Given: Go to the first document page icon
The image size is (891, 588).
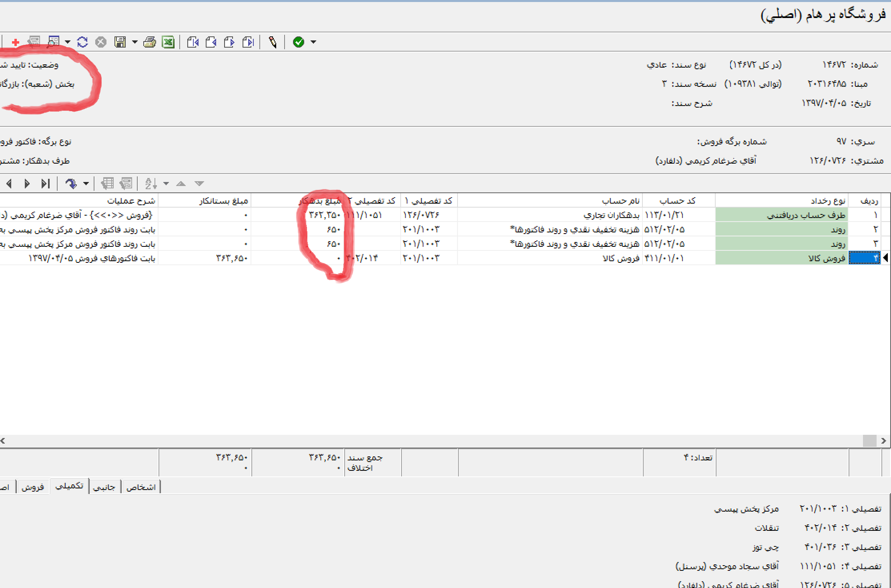Looking at the screenshot, I should pyautogui.click(x=193, y=42).
